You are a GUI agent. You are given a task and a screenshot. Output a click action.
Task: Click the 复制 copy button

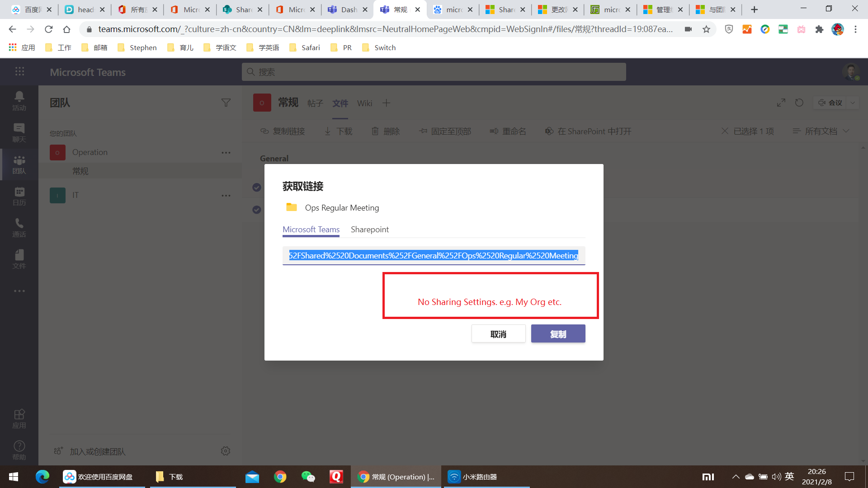point(558,334)
